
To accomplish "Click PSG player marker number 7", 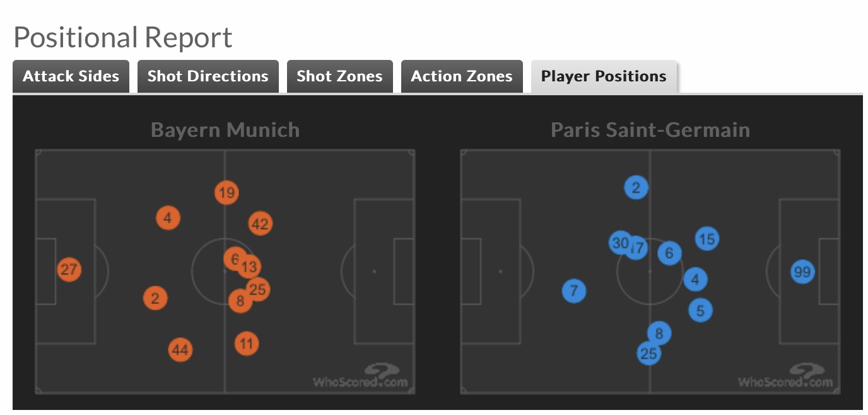I will click(x=573, y=291).
